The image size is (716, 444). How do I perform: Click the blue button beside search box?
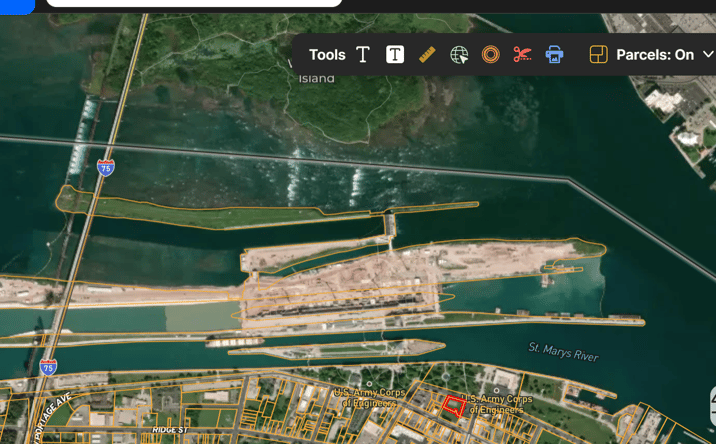click(17, 6)
